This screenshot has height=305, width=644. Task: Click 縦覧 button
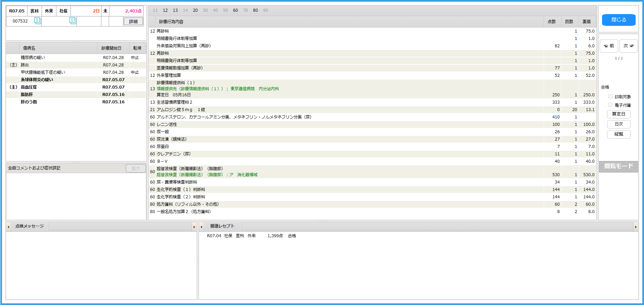(618, 134)
